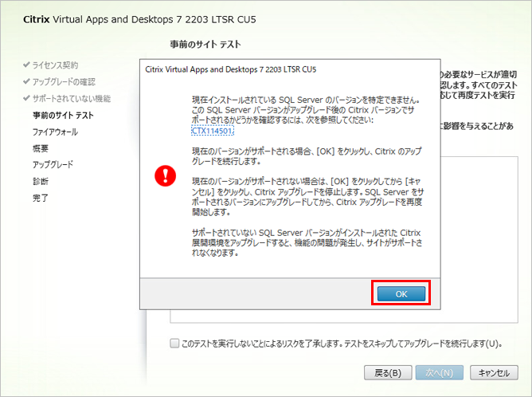Click checkmark icon beside ライセンス契約
This screenshot has height=397, width=532.
click(26, 65)
